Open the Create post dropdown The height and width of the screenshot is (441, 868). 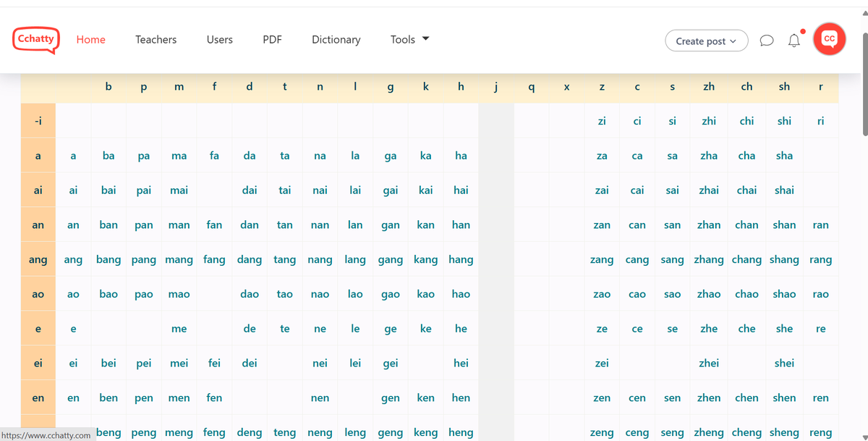click(x=706, y=41)
